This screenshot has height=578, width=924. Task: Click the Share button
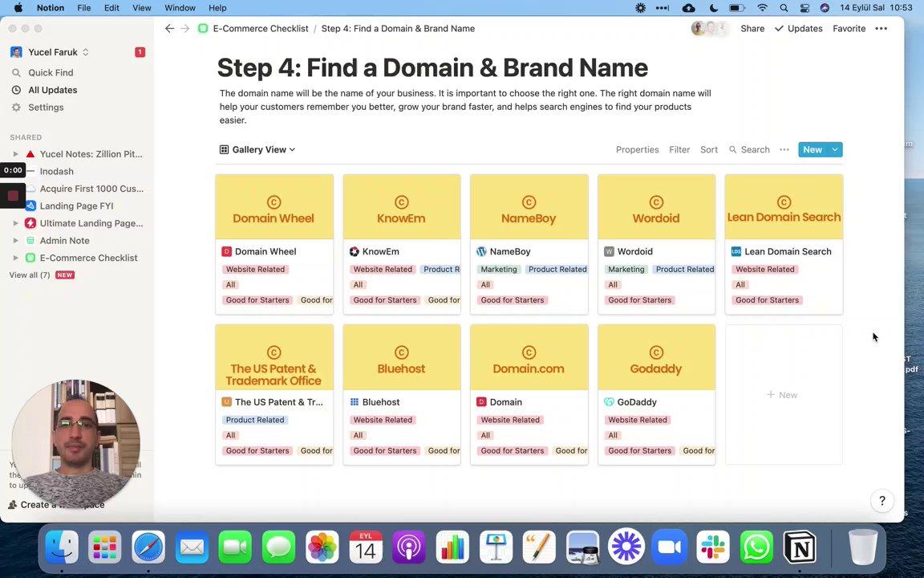click(x=752, y=28)
